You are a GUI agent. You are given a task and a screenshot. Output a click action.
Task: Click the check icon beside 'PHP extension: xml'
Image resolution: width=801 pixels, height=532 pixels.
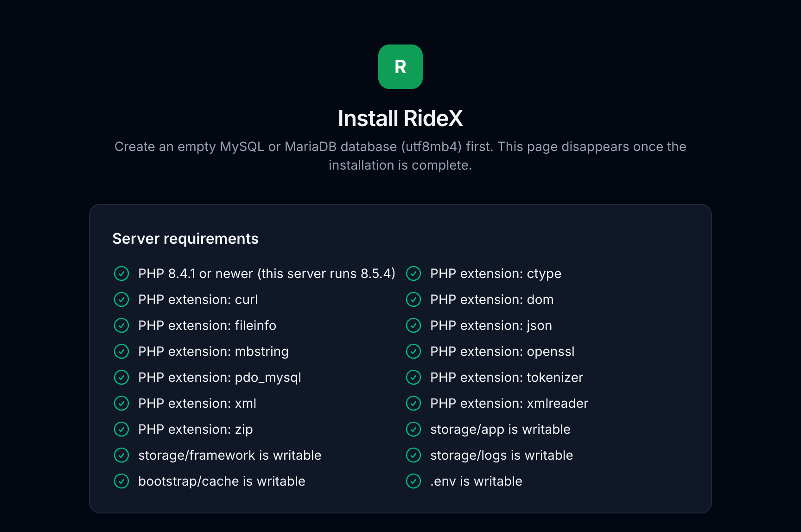(x=121, y=403)
